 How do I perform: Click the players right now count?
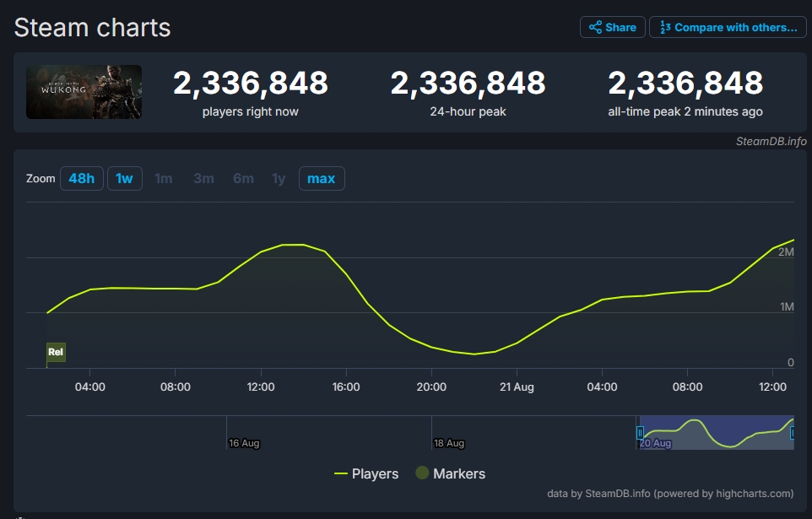251,83
